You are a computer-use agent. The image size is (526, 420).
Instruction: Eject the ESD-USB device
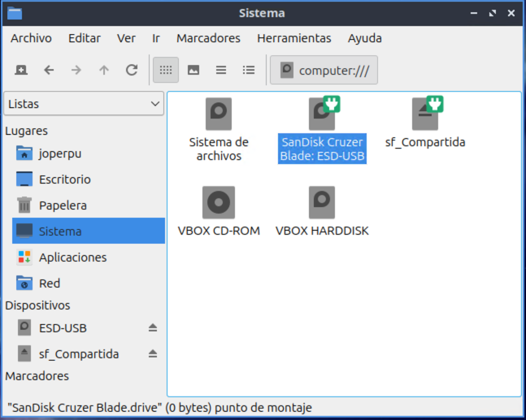153,328
